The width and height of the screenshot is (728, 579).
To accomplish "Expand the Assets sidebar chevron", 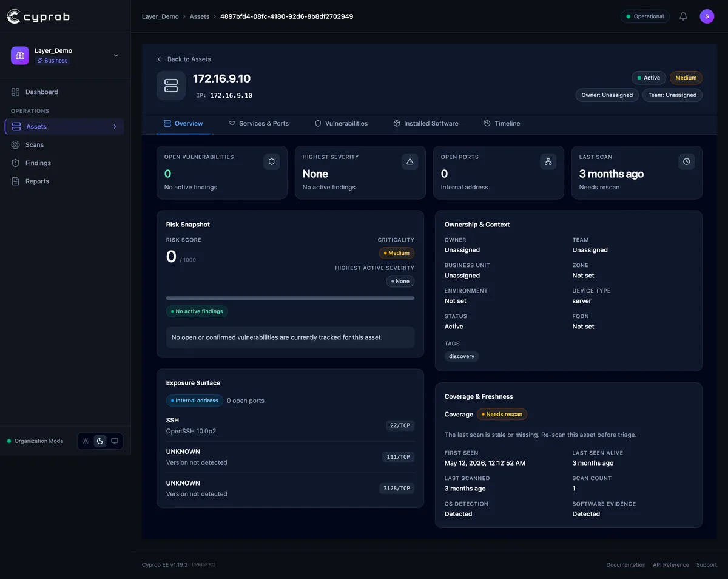I will click(x=115, y=127).
